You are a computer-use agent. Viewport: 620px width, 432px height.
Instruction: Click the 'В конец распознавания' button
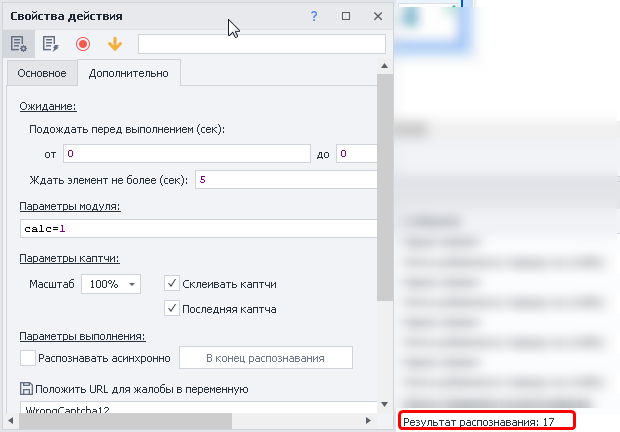pos(266,357)
